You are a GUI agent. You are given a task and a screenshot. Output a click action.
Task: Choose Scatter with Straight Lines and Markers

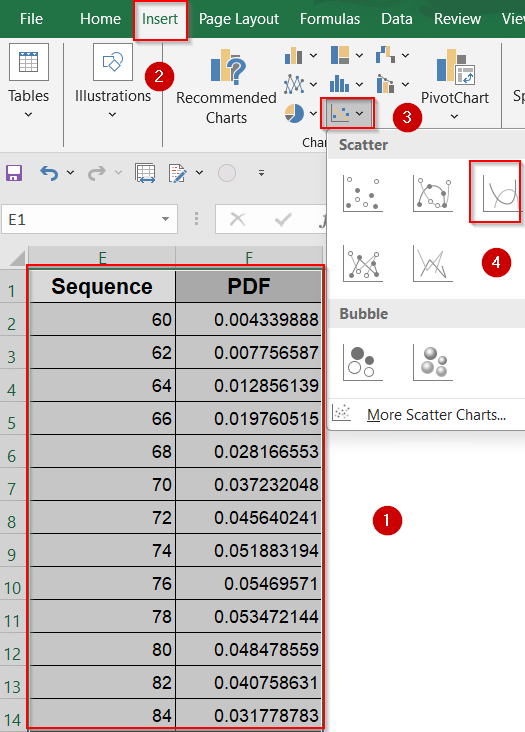[363, 264]
